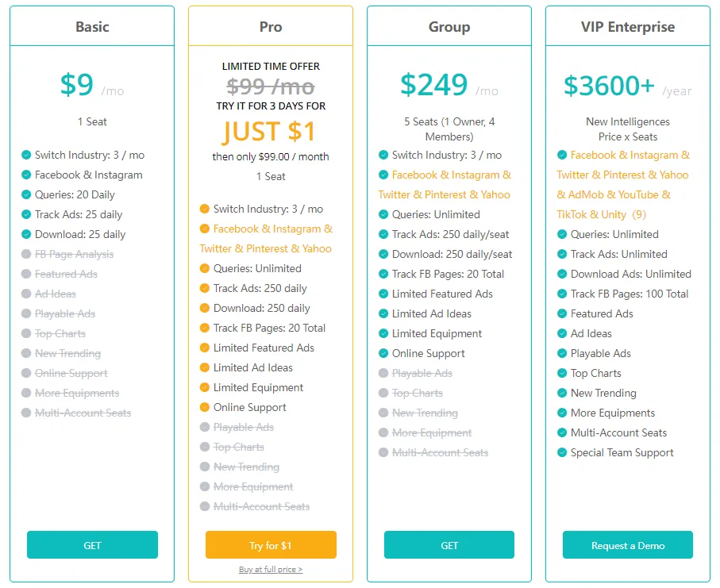The width and height of the screenshot is (720, 588).
Task: Click the gray icon beside Group Multi-Account Seats
Action: point(383,453)
